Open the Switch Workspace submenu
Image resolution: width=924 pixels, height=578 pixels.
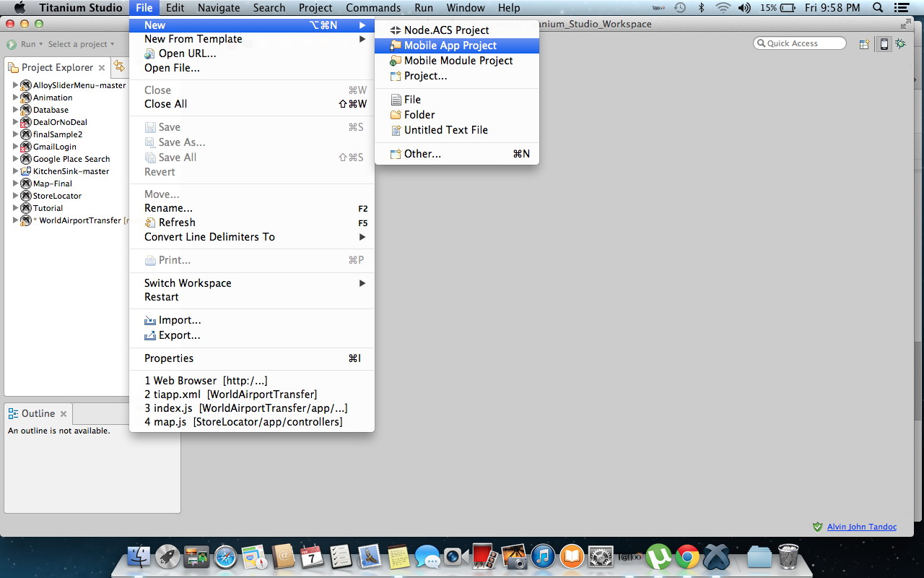pyautogui.click(x=251, y=283)
